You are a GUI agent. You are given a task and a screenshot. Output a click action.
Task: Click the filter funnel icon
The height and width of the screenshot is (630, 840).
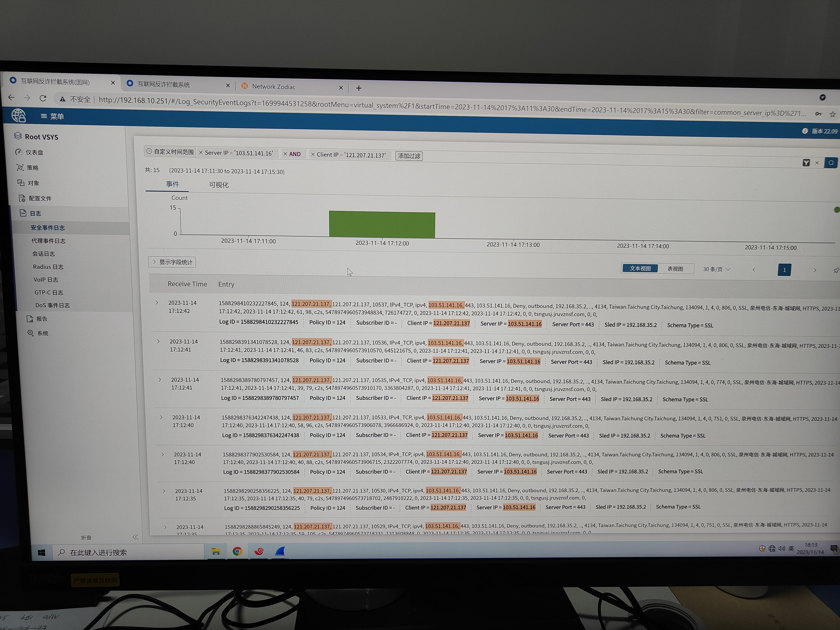806,163
